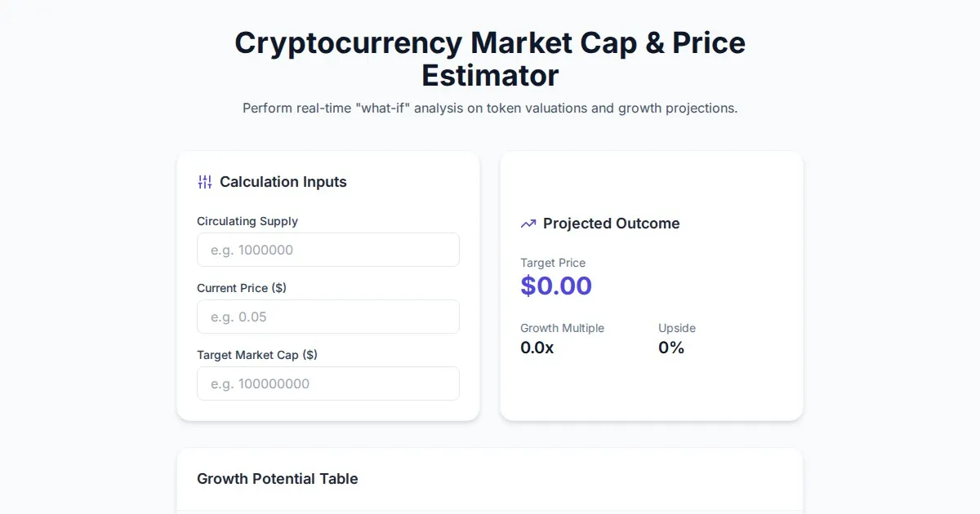Click the 0% upside value
The height and width of the screenshot is (514, 980).
671,348
